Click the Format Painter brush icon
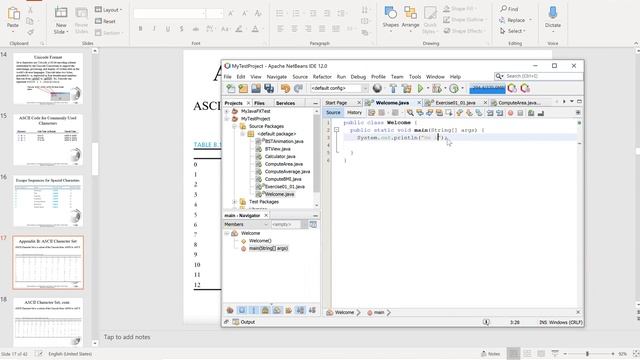 [30, 32]
